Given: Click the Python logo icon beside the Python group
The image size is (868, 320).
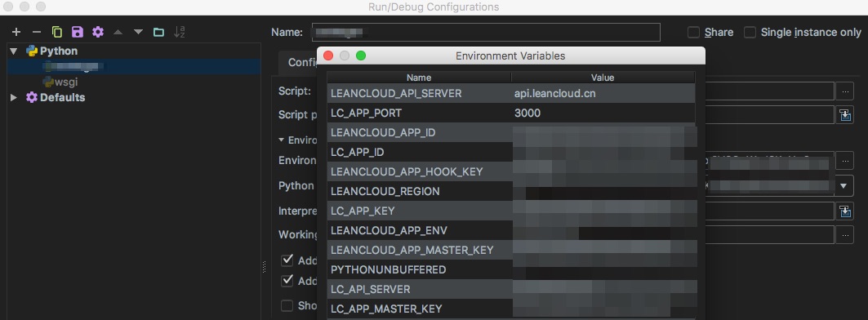Looking at the screenshot, I should (32, 51).
